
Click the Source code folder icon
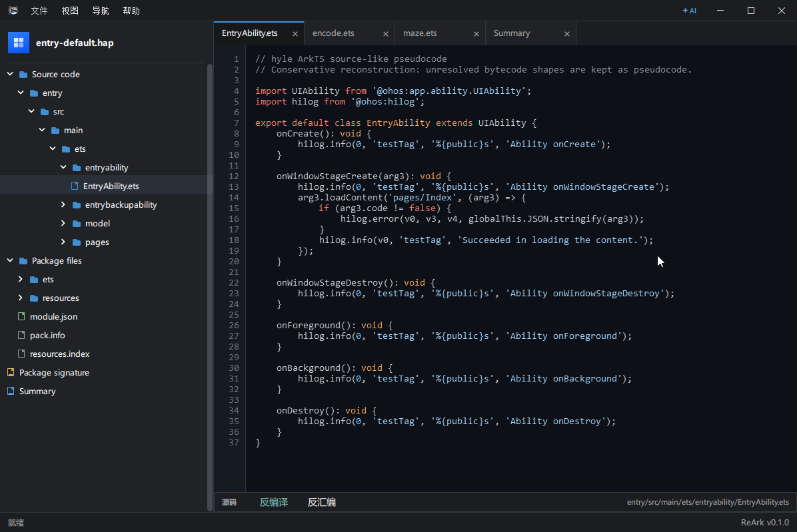point(23,75)
